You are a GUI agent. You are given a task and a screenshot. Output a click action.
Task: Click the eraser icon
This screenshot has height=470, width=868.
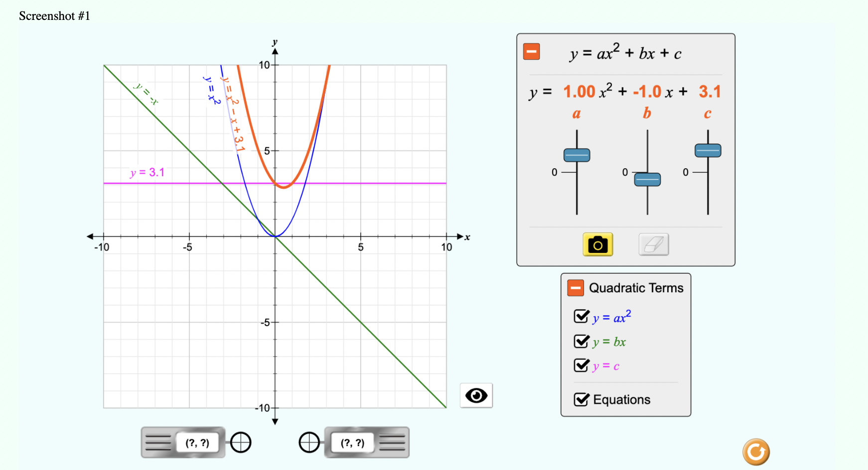[x=654, y=244]
